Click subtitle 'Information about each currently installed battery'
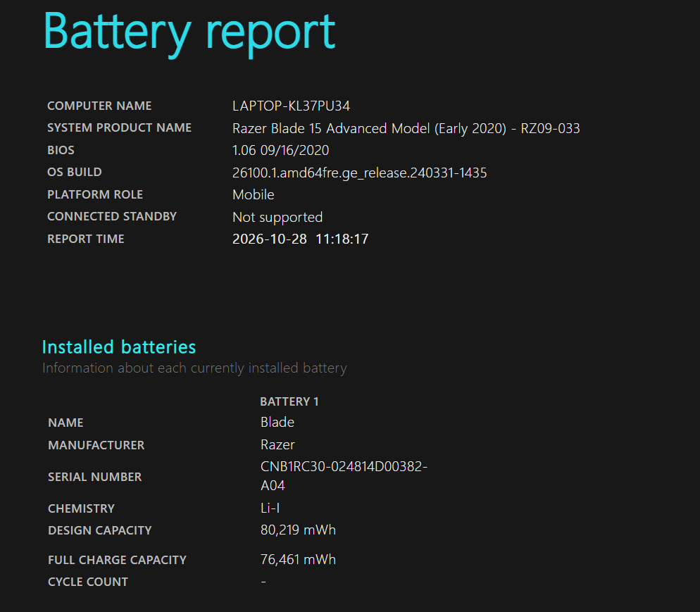The image size is (700, 612). point(194,368)
